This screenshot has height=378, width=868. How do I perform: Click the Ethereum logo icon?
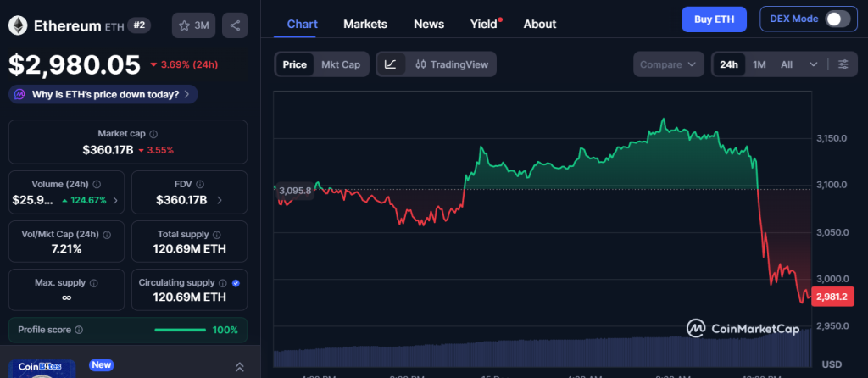(x=19, y=25)
